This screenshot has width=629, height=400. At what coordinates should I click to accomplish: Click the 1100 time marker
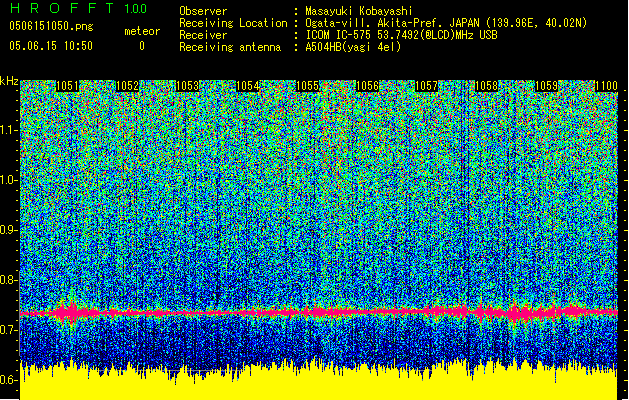click(x=606, y=86)
